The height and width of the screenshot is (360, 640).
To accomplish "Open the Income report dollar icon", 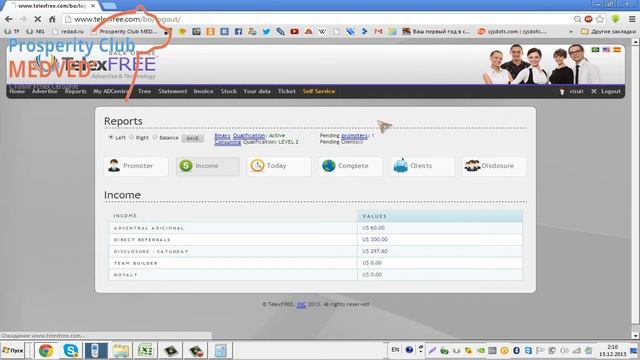I will pos(186,166).
